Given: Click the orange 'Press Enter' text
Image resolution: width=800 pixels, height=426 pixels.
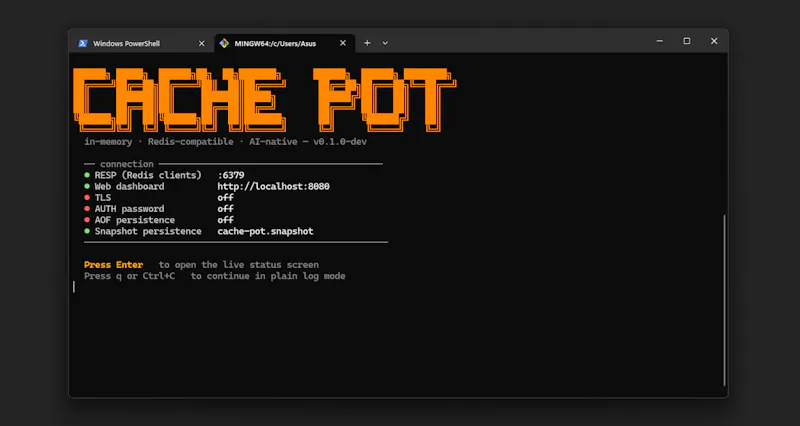Looking at the screenshot, I should click(x=113, y=265).
